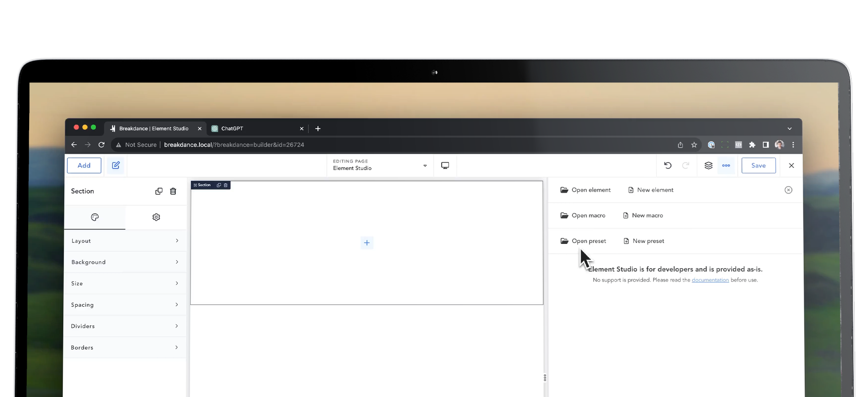Click the plus button in the Section canvas
The image size is (868, 397).
pos(367,242)
